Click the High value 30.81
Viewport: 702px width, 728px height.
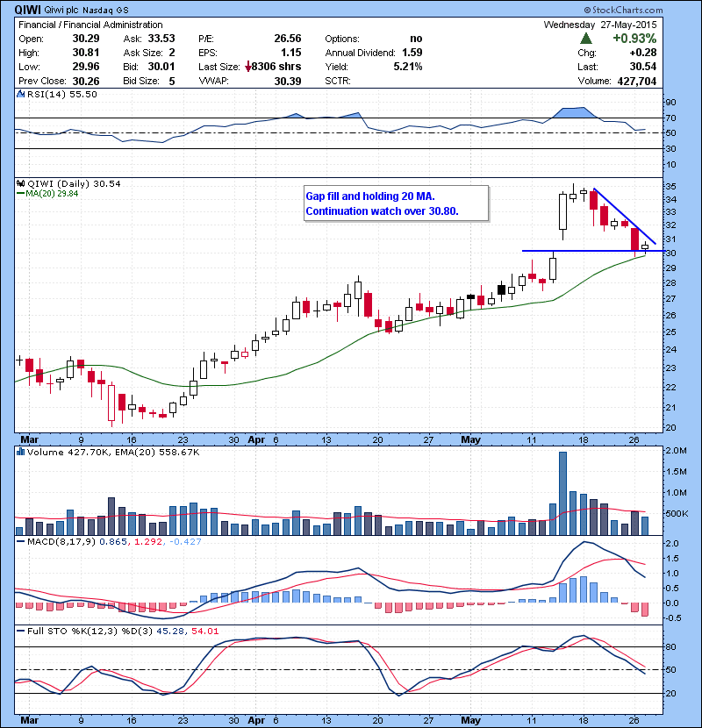coord(86,53)
